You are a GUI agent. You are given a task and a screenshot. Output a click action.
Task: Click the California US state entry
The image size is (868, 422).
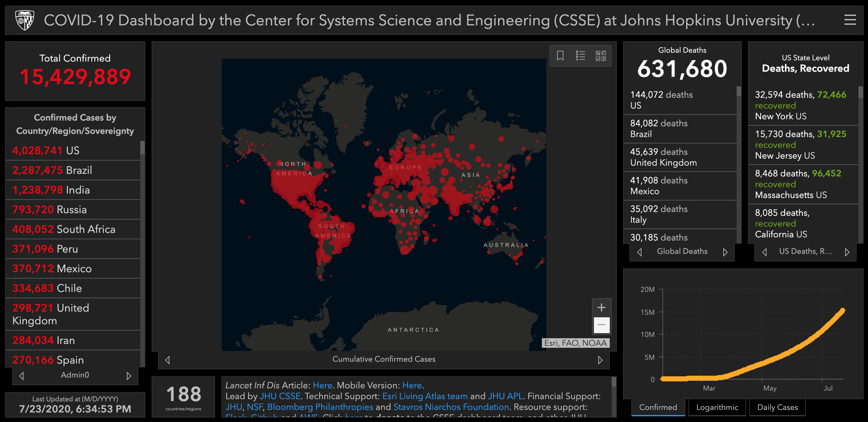tap(803, 223)
